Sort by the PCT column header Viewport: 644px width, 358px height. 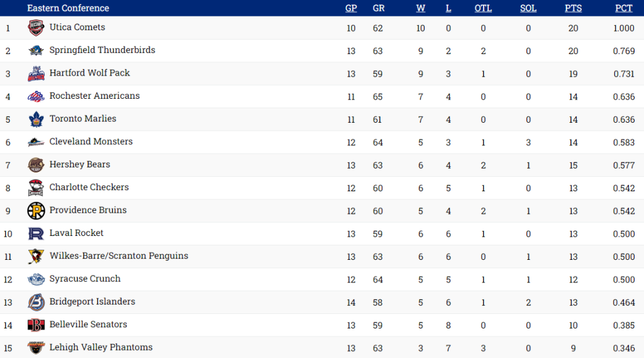(624, 8)
